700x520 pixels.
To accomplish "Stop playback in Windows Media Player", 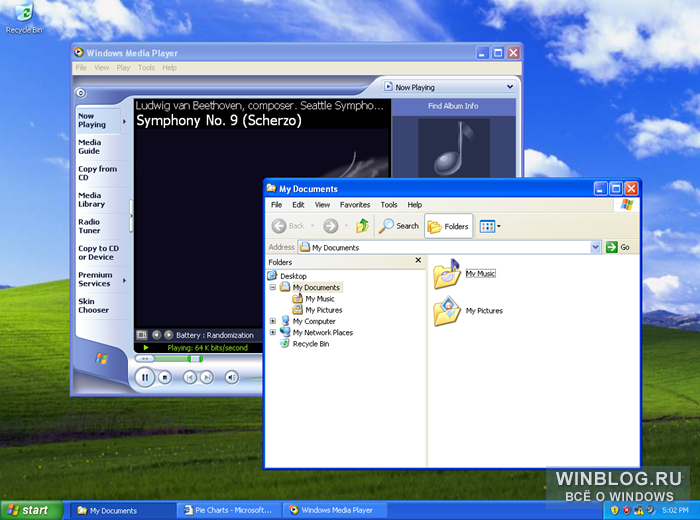I will click(x=165, y=378).
